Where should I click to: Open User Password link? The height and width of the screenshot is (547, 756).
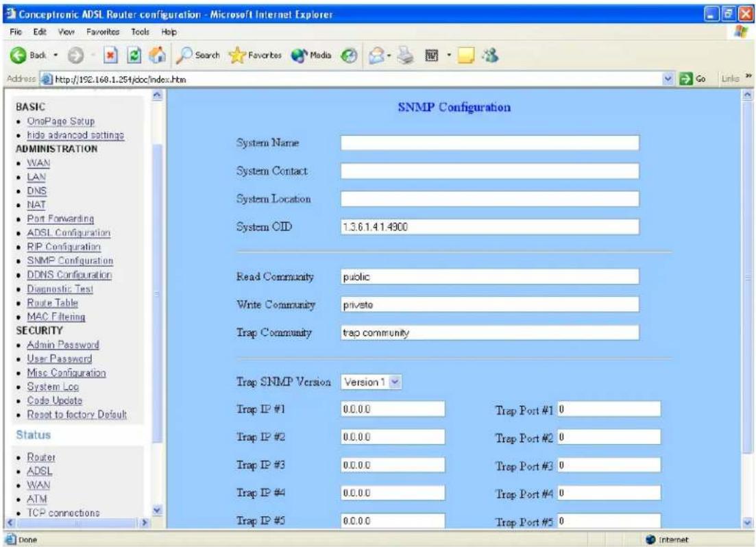click(60, 359)
